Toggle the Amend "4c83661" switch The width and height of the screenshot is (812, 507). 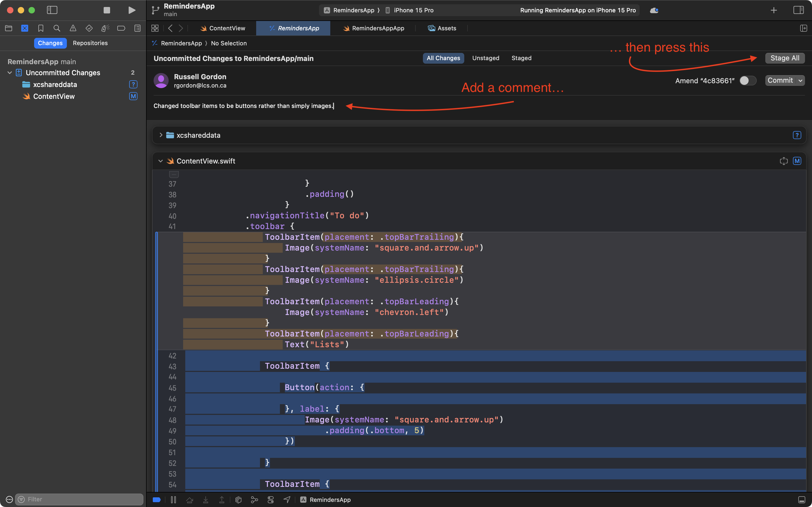coord(748,81)
